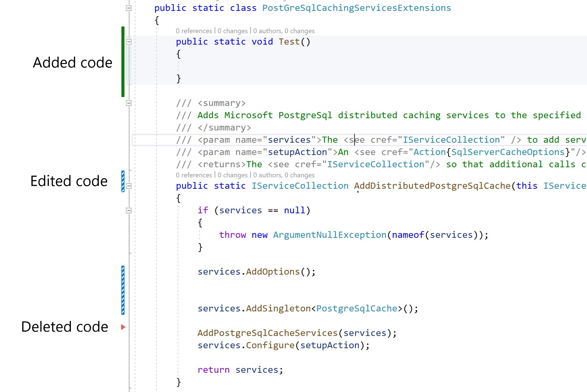The image size is (587, 392).
Task: Click the Test method name
Action: [289, 42]
